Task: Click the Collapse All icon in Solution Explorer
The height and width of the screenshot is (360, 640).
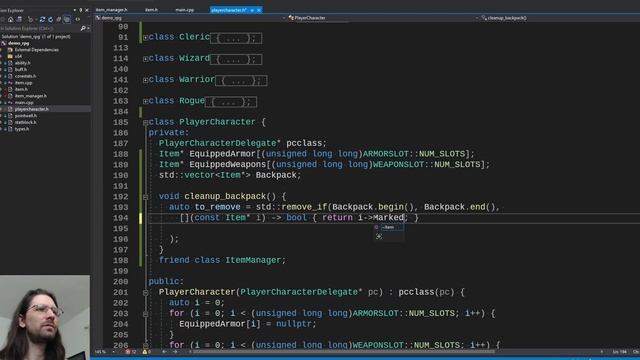Action: point(58,19)
